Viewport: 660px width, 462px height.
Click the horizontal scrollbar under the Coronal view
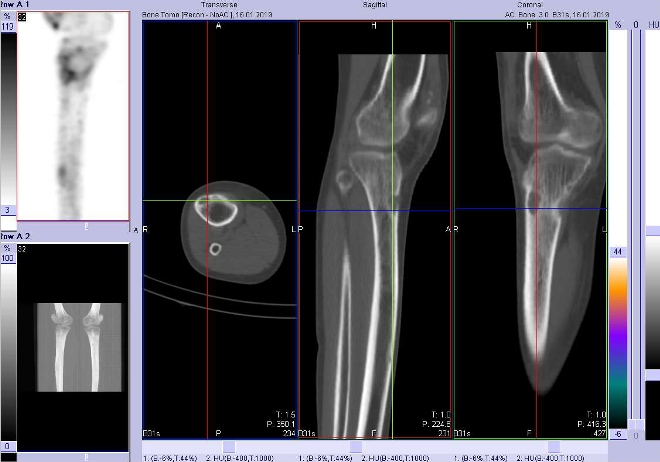point(530,445)
